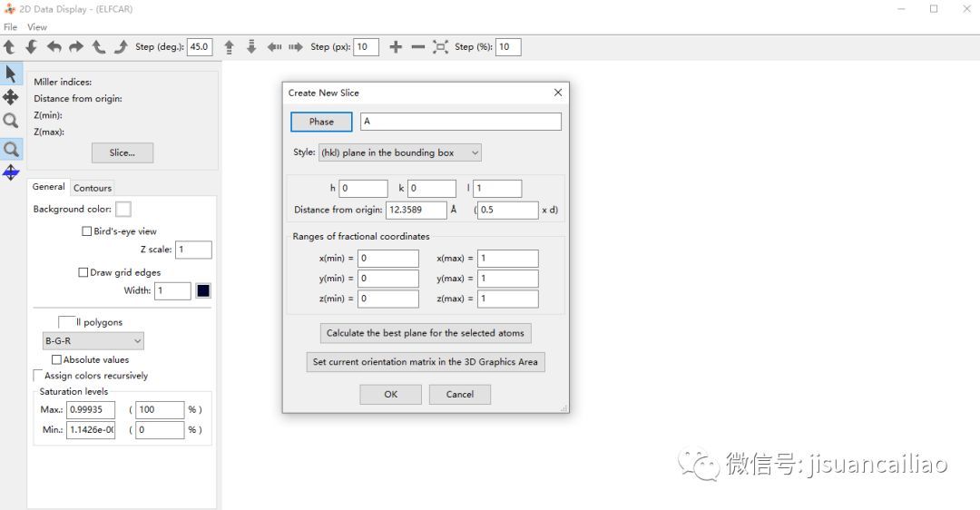
Task: Enable Draw grid edges checkbox
Action: [83, 272]
